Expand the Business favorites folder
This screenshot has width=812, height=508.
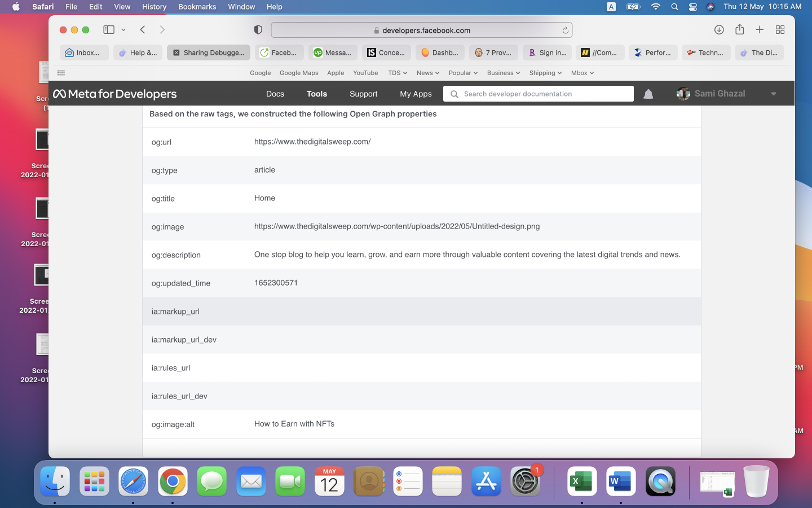point(504,73)
